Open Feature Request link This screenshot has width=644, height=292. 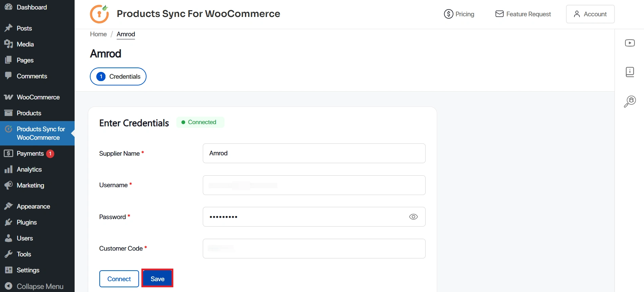[523, 14]
